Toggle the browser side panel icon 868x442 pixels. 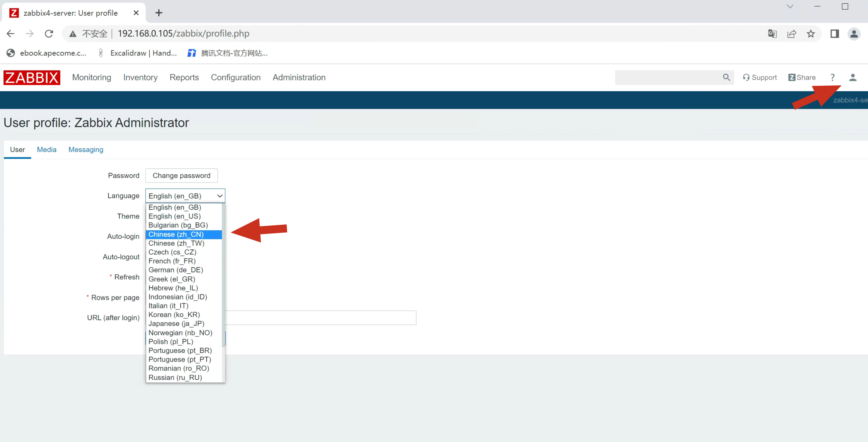coord(834,34)
